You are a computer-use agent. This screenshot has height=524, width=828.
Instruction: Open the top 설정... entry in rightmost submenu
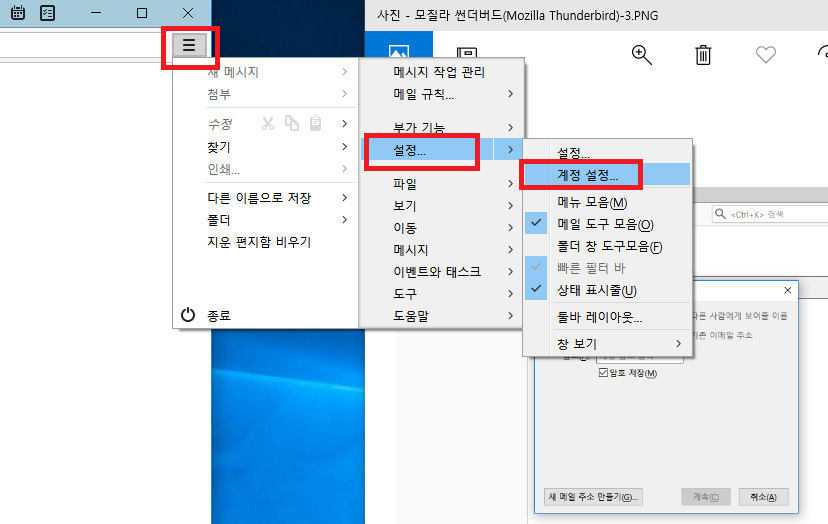(573, 153)
